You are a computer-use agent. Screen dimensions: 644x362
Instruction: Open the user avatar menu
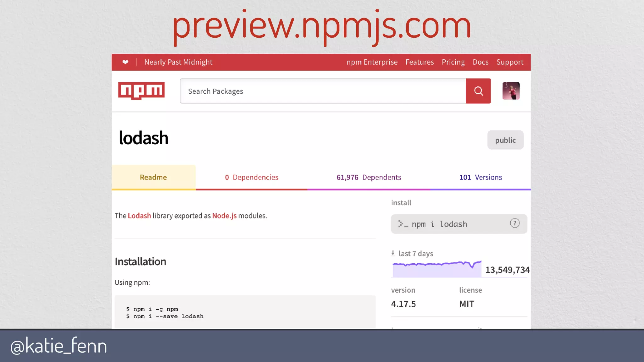click(x=511, y=91)
